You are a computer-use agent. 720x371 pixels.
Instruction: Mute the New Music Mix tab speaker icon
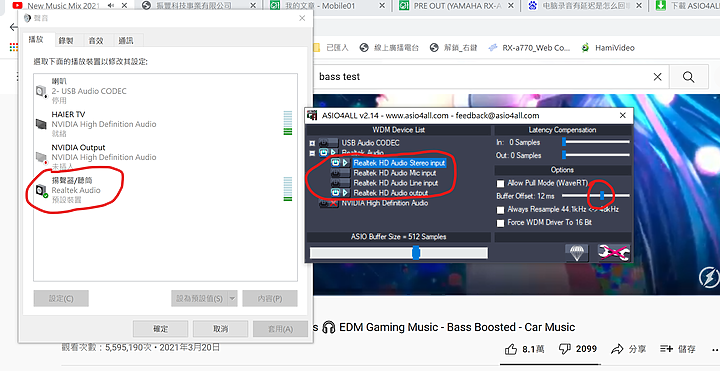111,6
